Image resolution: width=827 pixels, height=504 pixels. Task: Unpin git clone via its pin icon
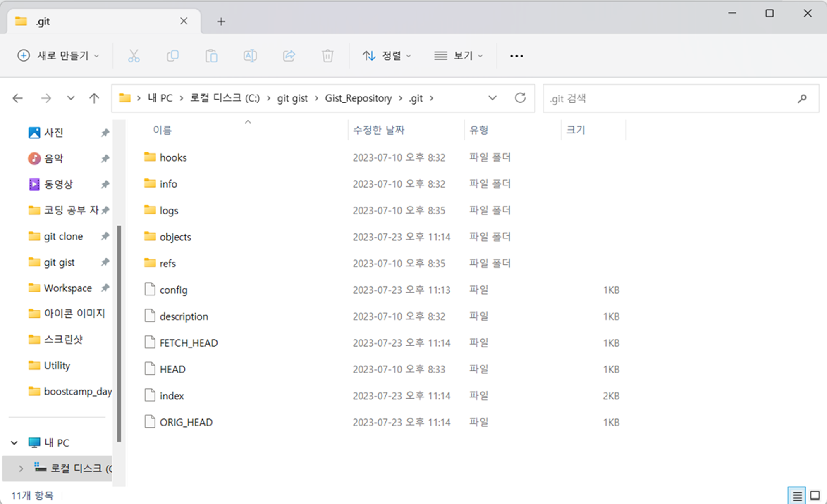tap(105, 236)
